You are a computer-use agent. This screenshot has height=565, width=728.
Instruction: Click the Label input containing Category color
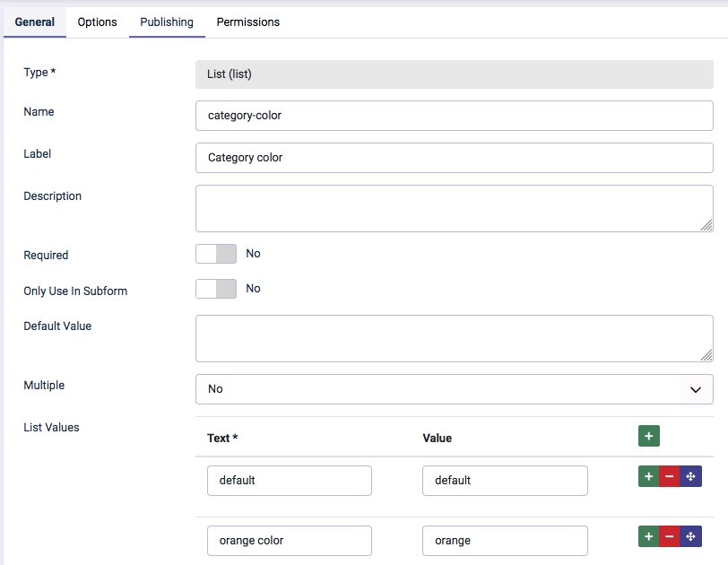(454, 158)
